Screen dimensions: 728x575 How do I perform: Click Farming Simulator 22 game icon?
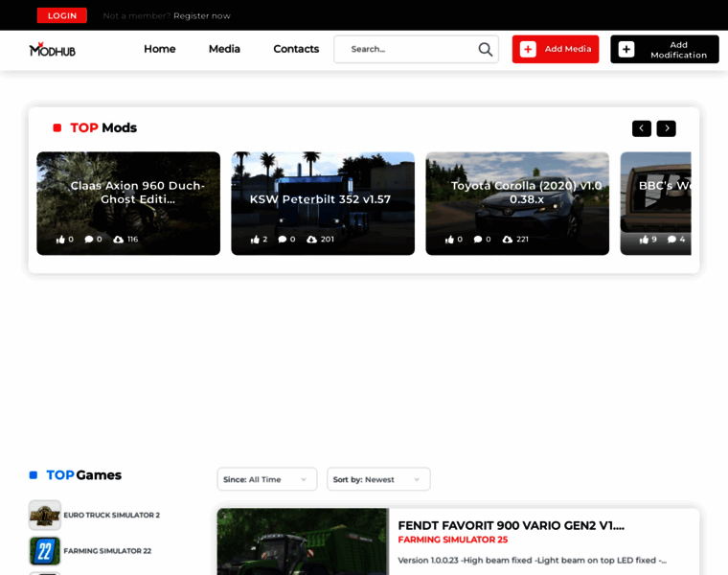coord(45,551)
